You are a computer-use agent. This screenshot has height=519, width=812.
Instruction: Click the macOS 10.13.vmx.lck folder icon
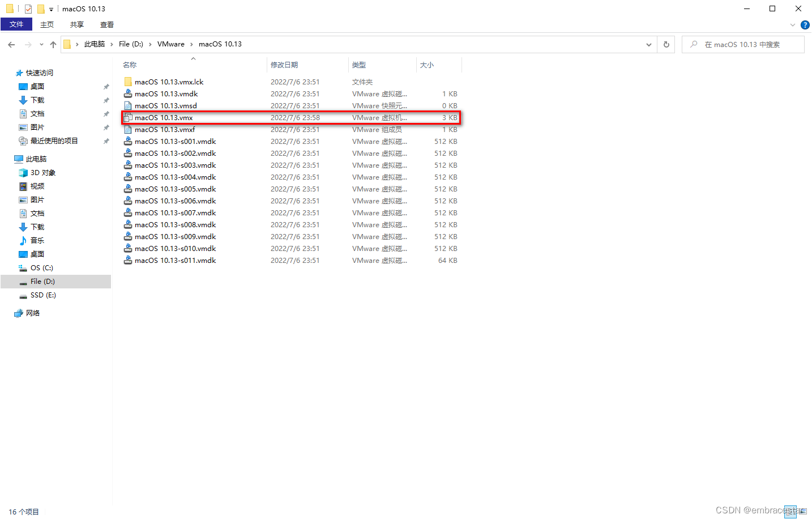128,82
